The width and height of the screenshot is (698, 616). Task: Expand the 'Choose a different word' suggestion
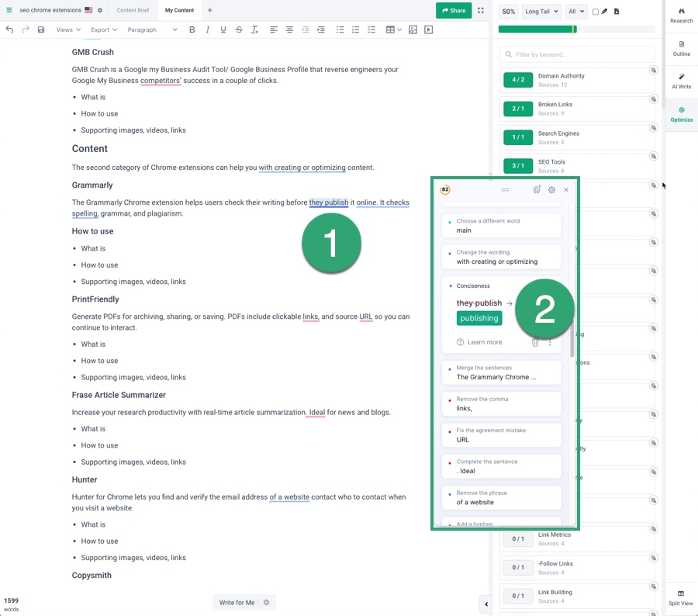click(501, 226)
